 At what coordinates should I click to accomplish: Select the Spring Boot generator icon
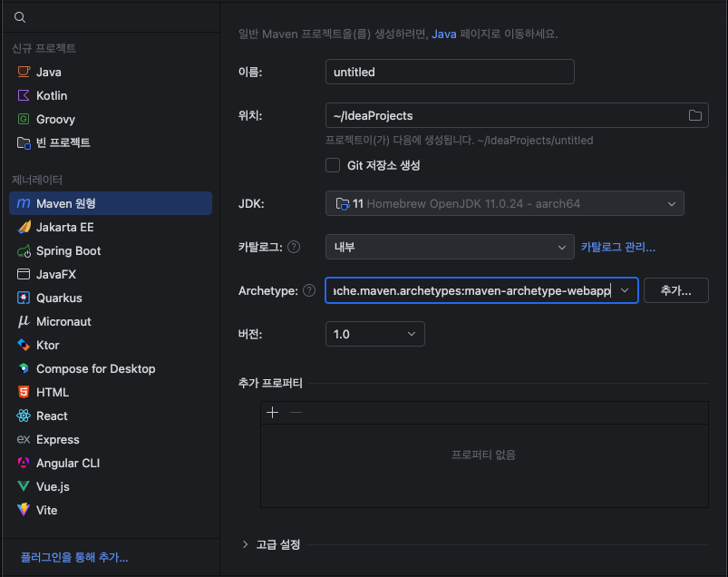(x=24, y=251)
